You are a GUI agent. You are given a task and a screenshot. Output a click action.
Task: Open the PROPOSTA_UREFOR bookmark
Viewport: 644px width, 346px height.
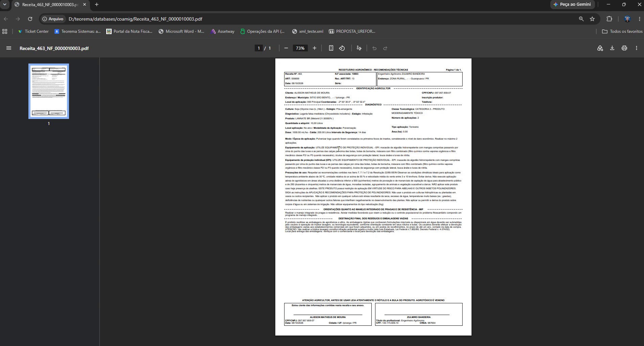coord(352,31)
